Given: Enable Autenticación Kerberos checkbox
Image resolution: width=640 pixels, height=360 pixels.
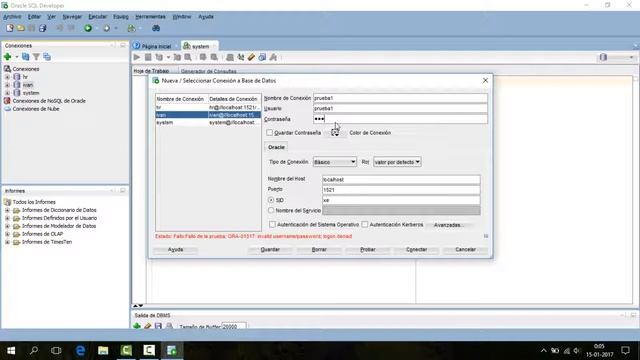Looking at the screenshot, I should tap(364, 224).
